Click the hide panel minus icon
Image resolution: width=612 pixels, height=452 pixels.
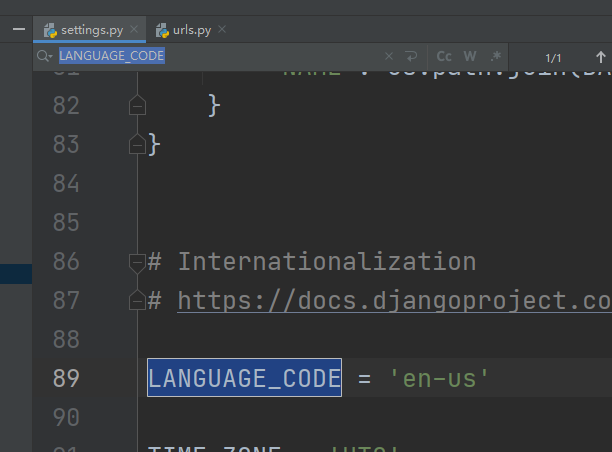[x=19, y=29]
